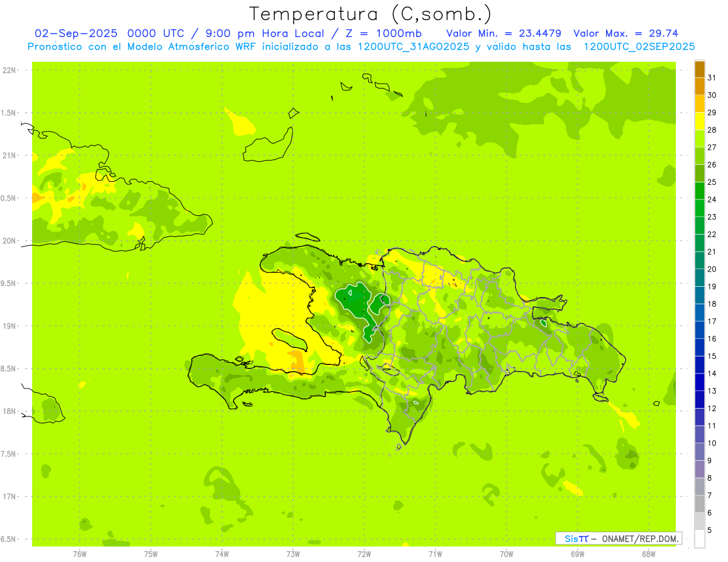The image size is (728, 562).
Task: Click the '72W' longitude axis label
Action: pos(364,554)
